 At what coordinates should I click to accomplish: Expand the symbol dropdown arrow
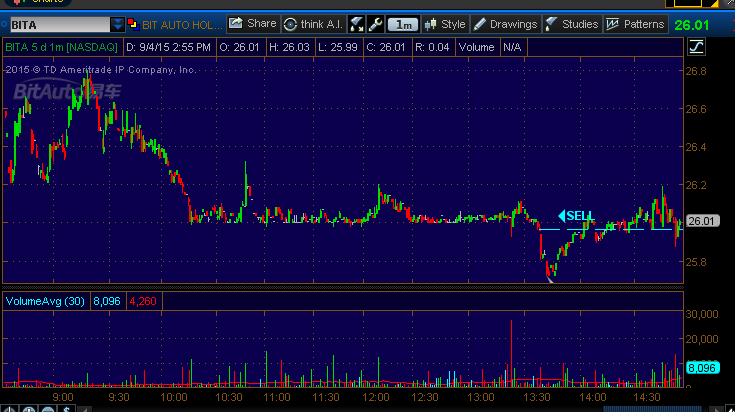(x=119, y=24)
